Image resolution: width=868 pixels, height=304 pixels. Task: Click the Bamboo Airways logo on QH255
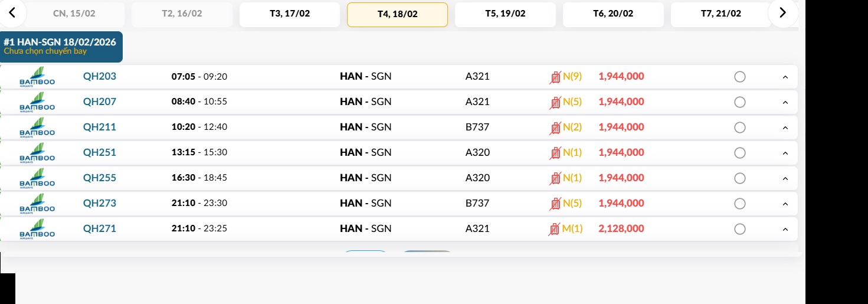[x=37, y=178]
